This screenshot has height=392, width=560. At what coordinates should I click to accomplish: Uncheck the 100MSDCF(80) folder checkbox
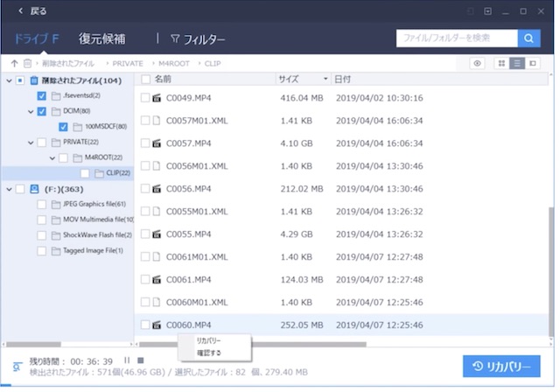(x=63, y=127)
